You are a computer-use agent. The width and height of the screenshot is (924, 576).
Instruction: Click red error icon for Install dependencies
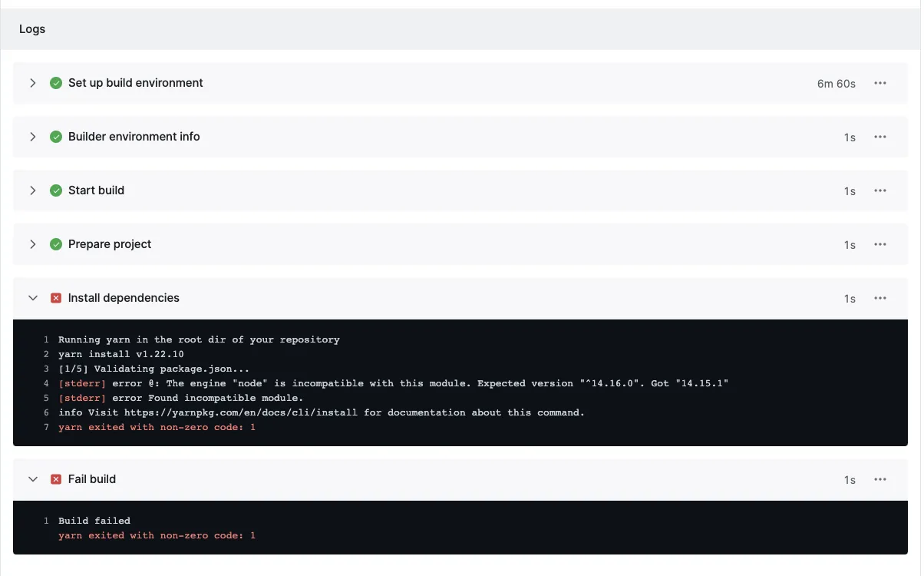[56, 298]
